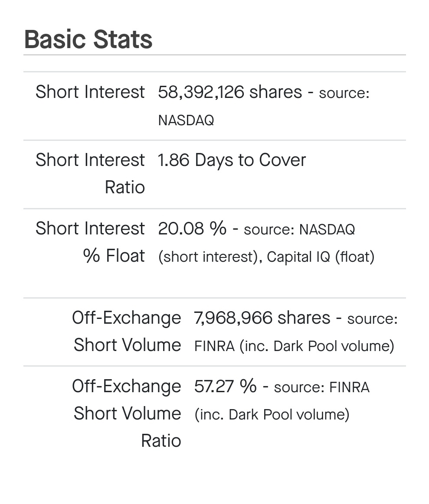Click the 57.27 % ratio value
The width and height of the screenshot is (429, 504).
[x=225, y=386]
